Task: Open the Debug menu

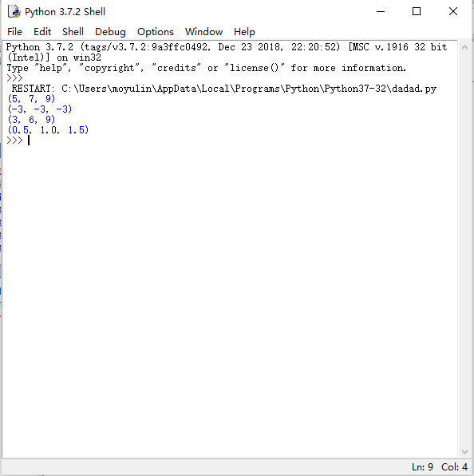Action: click(110, 32)
